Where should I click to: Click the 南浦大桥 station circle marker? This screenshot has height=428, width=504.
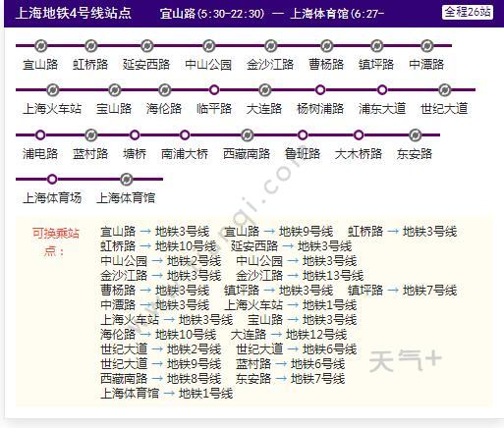(185, 134)
